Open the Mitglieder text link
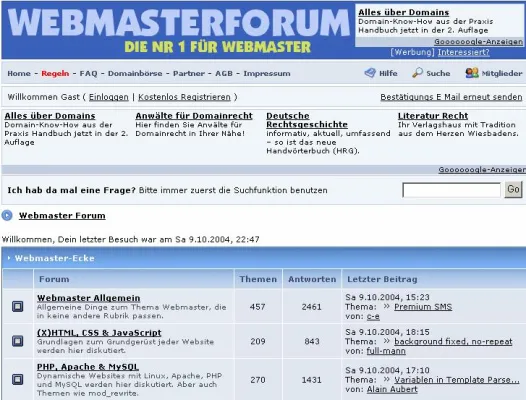Screen dimensions: 526x400 pos(502,73)
